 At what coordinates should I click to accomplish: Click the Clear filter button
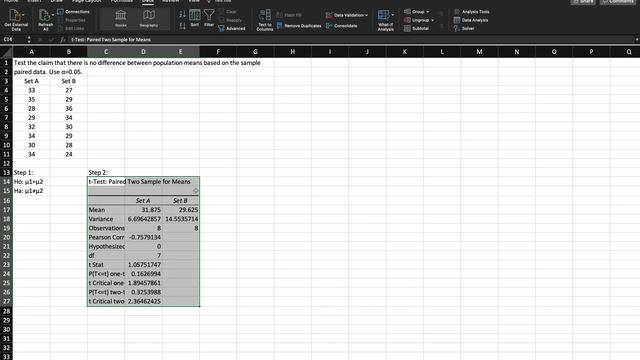tap(227, 12)
